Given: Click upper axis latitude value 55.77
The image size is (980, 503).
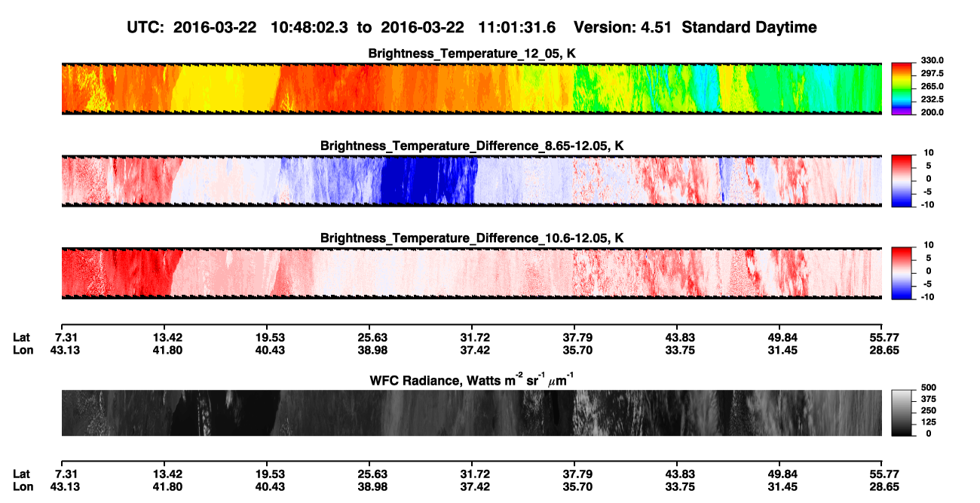Looking at the screenshot, I should click(884, 336).
